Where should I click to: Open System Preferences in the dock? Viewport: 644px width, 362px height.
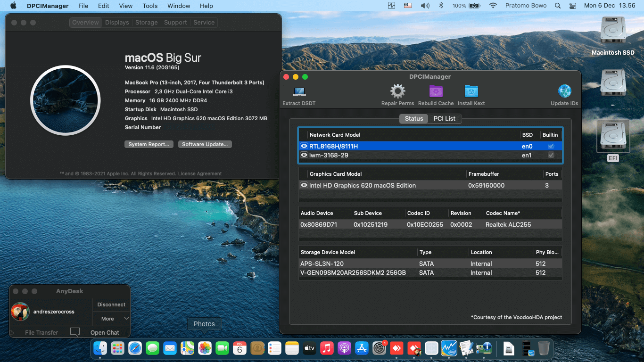tap(379, 348)
